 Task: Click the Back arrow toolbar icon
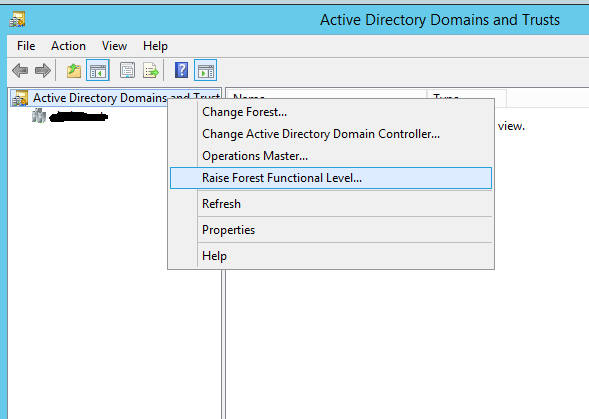coord(20,70)
